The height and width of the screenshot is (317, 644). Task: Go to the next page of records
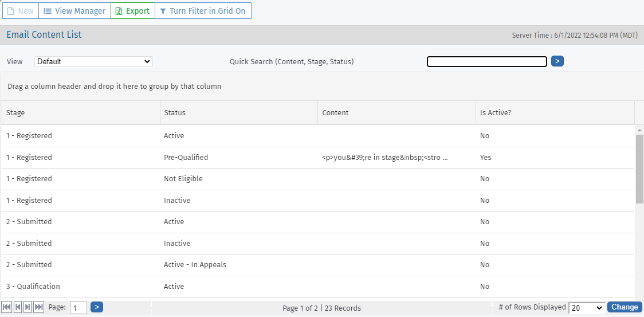click(x=28, y=307)
